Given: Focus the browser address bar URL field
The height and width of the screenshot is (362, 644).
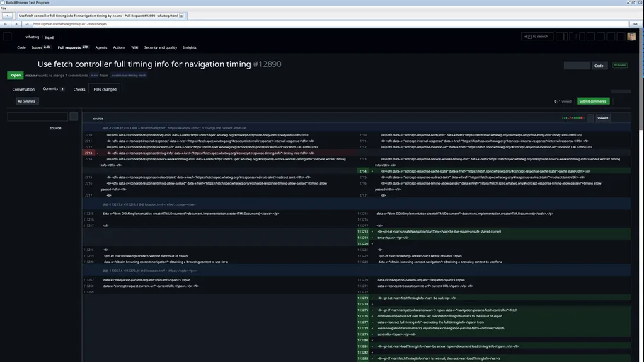Looking at the screenshot, I should (x=330, y=24).
